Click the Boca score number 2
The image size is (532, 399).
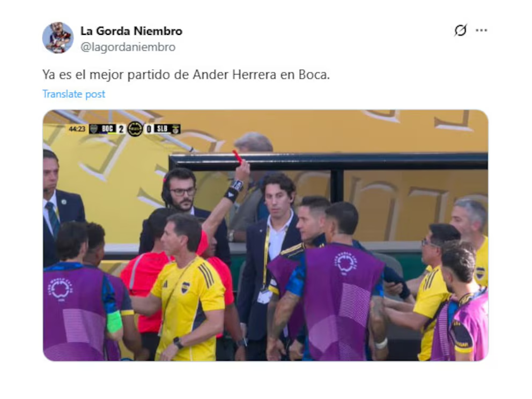pyautogui.click(x=121, y=129)
